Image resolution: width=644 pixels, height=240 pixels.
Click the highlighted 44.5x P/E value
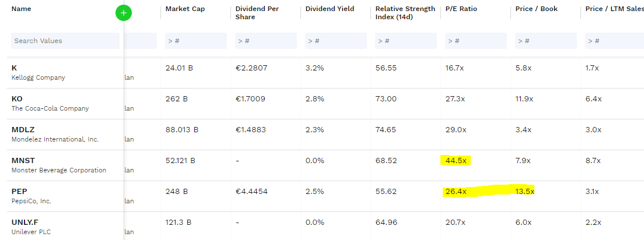[x=456, y=161]
